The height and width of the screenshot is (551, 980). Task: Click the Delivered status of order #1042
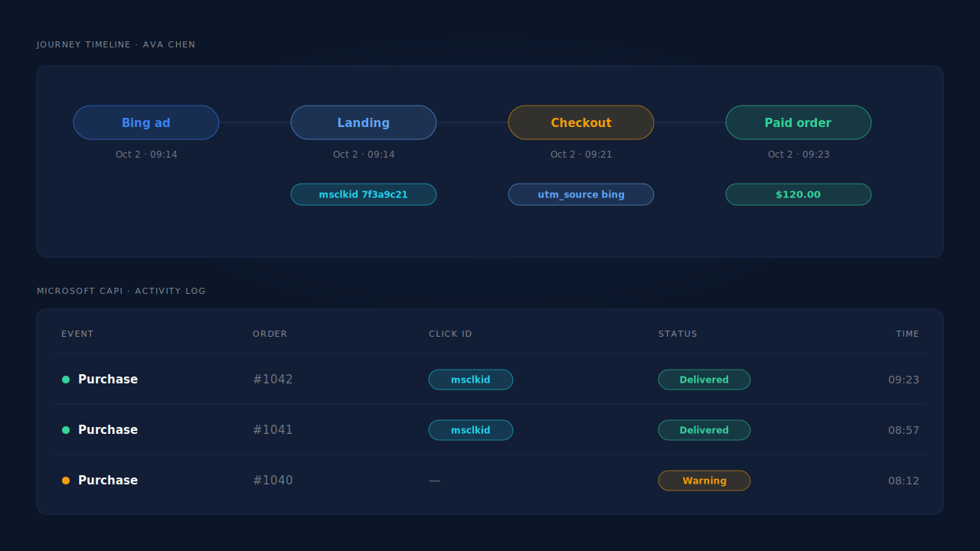point(704,380)
